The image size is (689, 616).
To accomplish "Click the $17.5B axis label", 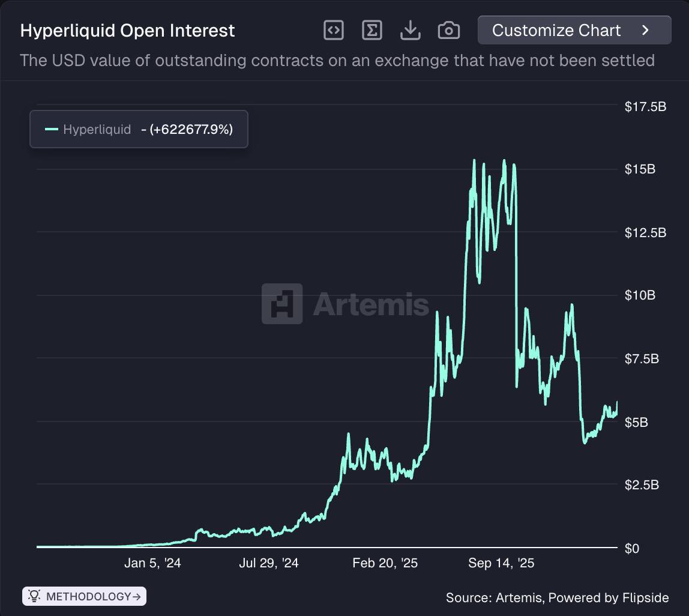I will tap(645, 106).
